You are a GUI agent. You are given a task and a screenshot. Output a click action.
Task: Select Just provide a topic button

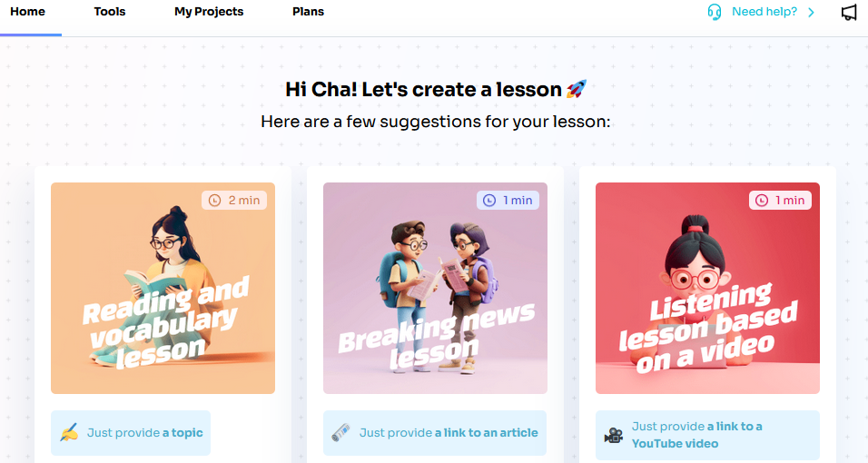(131, 432)
